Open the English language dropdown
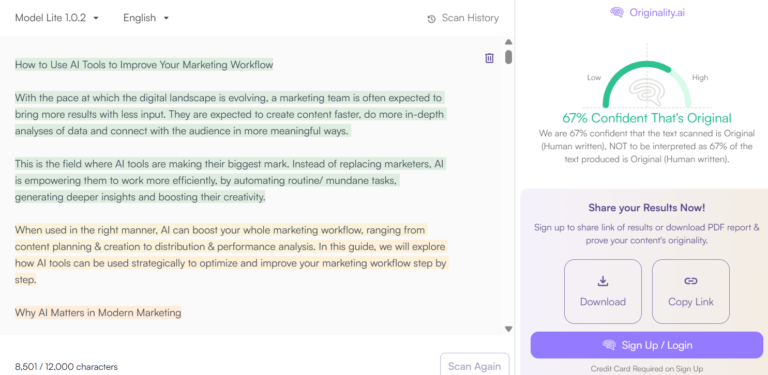This screenshot has width=768, height=375. point(146,18)
